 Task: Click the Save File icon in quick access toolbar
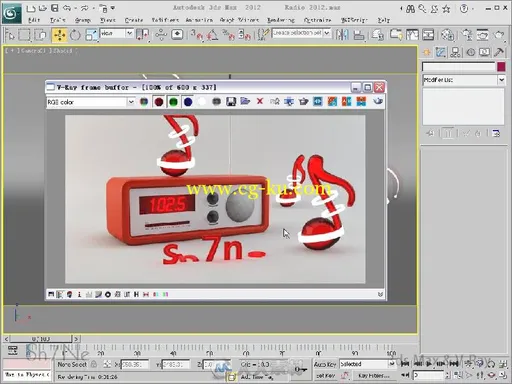54,8
